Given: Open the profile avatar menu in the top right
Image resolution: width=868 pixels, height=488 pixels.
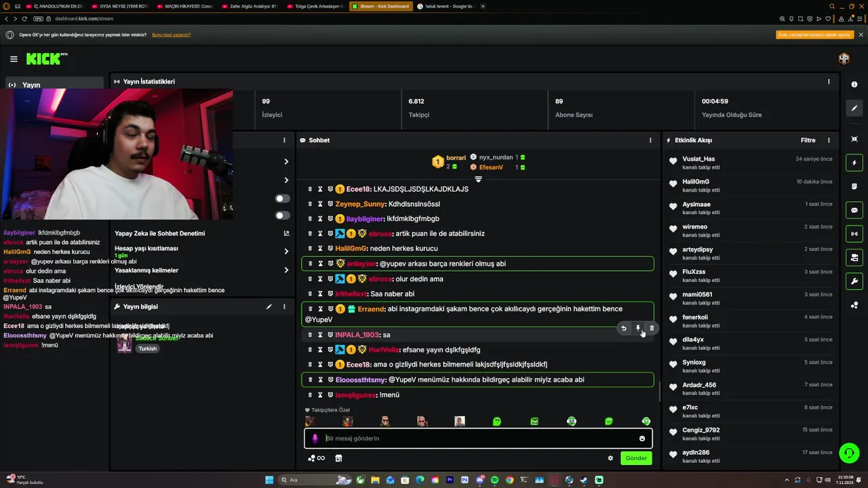Looking at the screenshot, I should (844, 59).
